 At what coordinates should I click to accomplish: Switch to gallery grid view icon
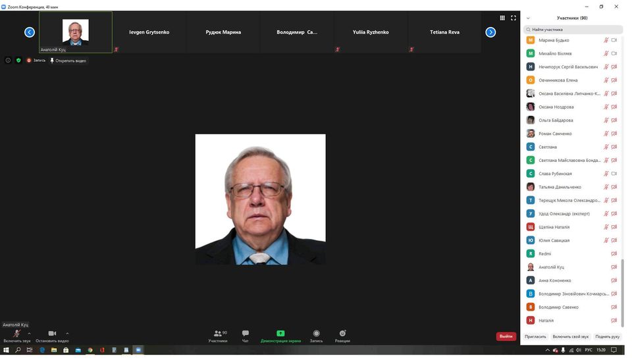pos(502,18)
